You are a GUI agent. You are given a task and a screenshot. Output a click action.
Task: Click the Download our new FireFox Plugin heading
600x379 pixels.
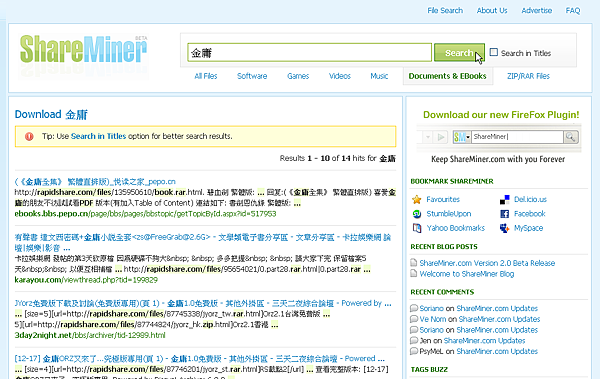click(x=501, y=115)
